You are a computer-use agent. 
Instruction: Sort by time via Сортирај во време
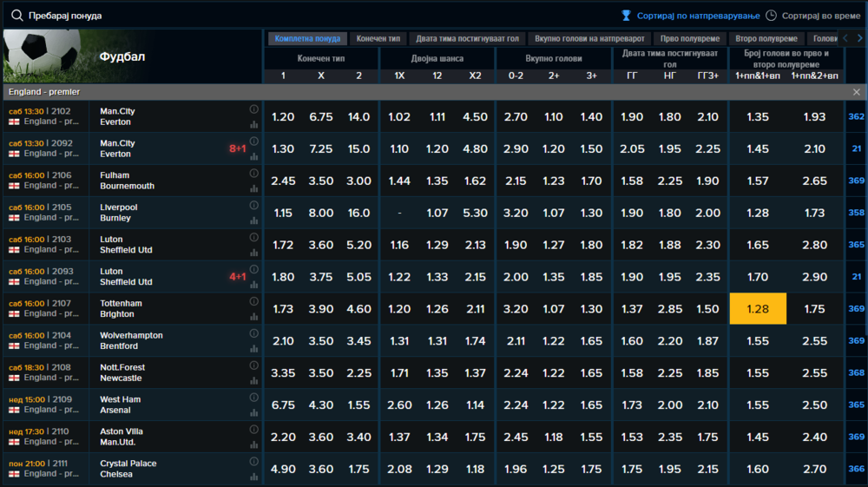(821, 16)
